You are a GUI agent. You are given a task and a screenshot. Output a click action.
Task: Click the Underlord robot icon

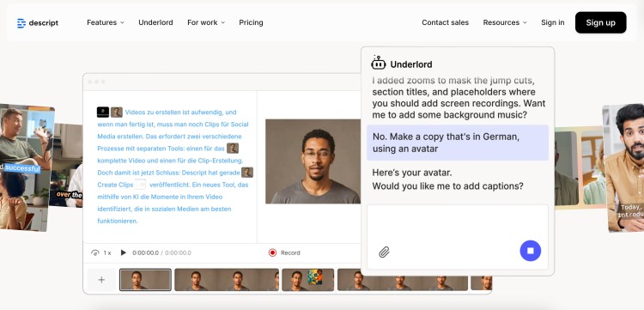(x=379, y=63)
